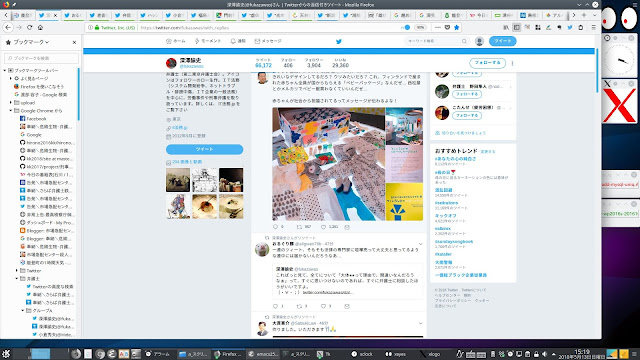Open the 294 画像と動画 link
The width and height of the screenshot is (640, 360).
tap(187, 162)
